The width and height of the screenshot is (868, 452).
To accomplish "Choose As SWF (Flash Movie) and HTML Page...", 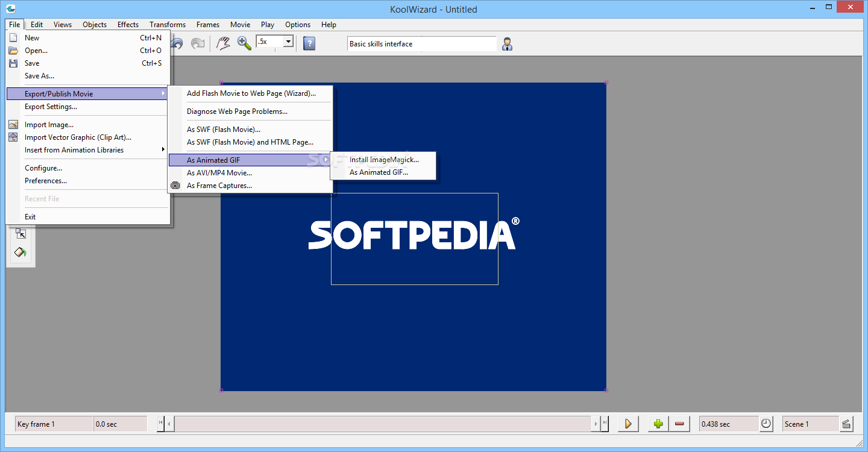I will click(250, 142).
